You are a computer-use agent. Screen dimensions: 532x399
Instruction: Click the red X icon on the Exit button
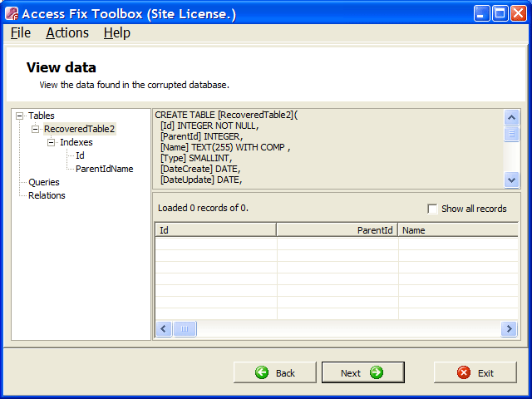(464, 372)
